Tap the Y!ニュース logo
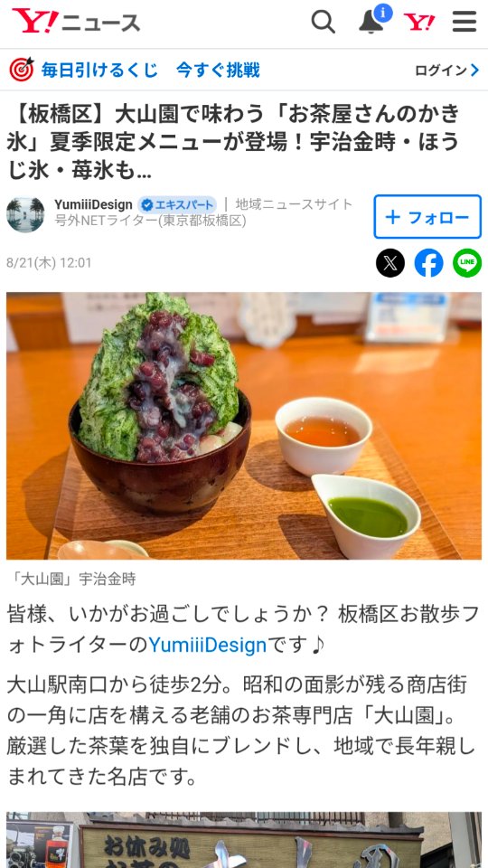 76,22
